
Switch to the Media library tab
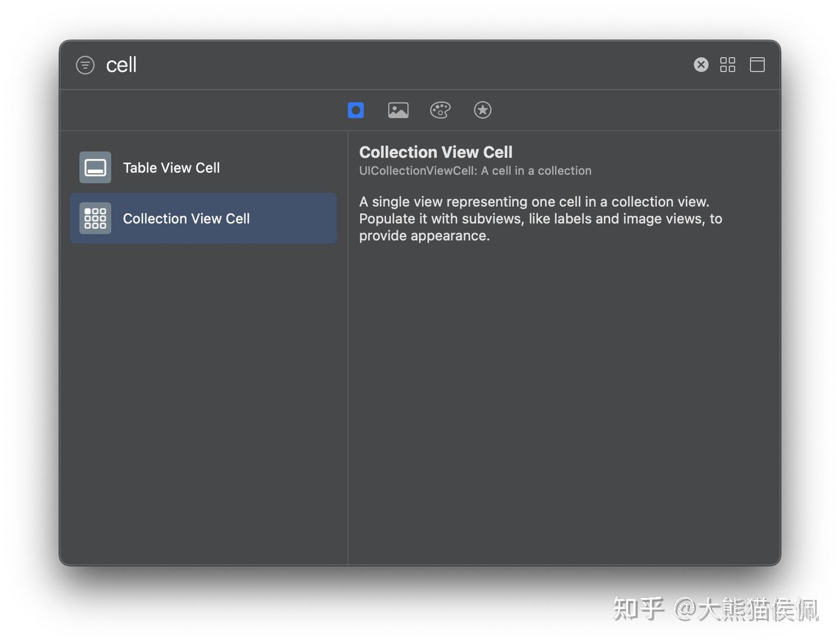398,110
